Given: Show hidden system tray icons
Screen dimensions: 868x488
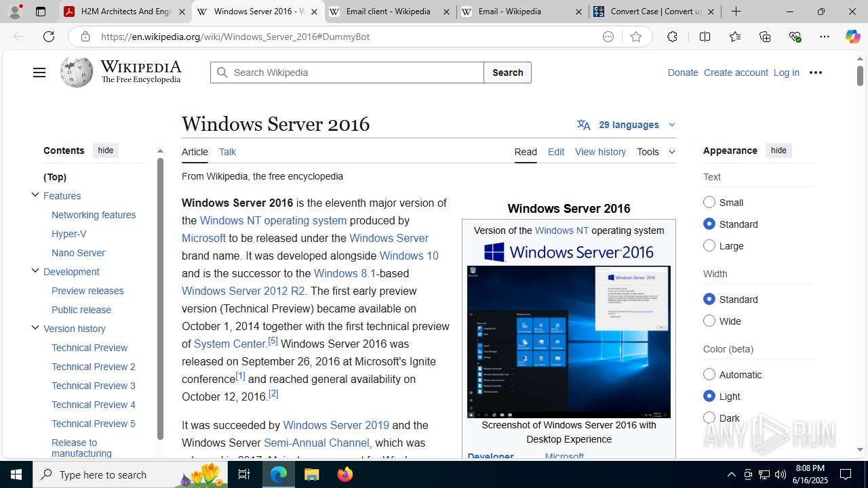Looking at the screenshot, I should [x=731, y=474].
